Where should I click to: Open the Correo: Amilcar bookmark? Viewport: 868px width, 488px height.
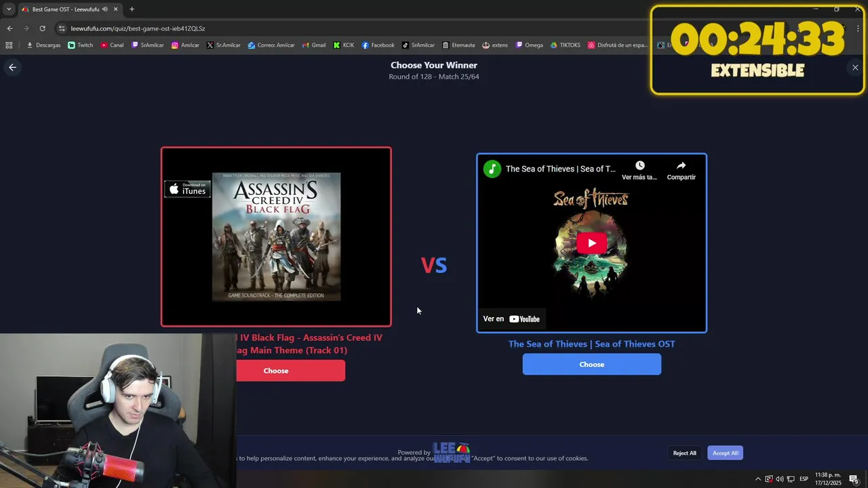tap(271, 45)
